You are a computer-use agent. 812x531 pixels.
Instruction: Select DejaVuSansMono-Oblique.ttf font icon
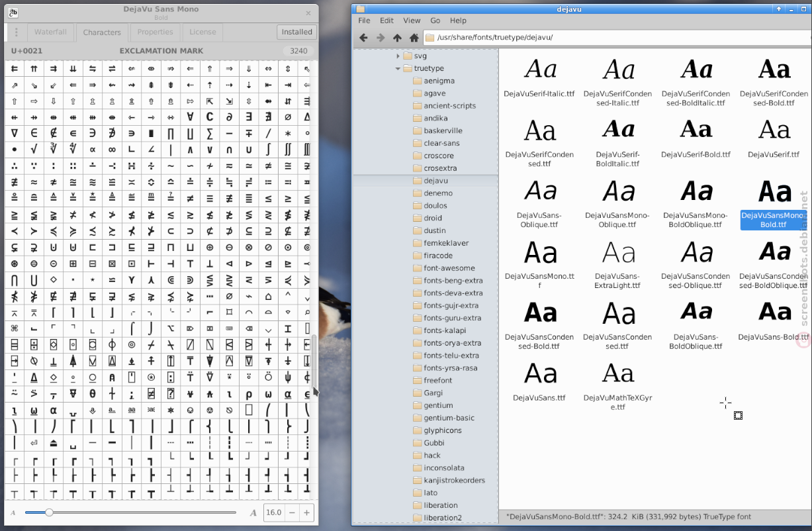point(618,191)
